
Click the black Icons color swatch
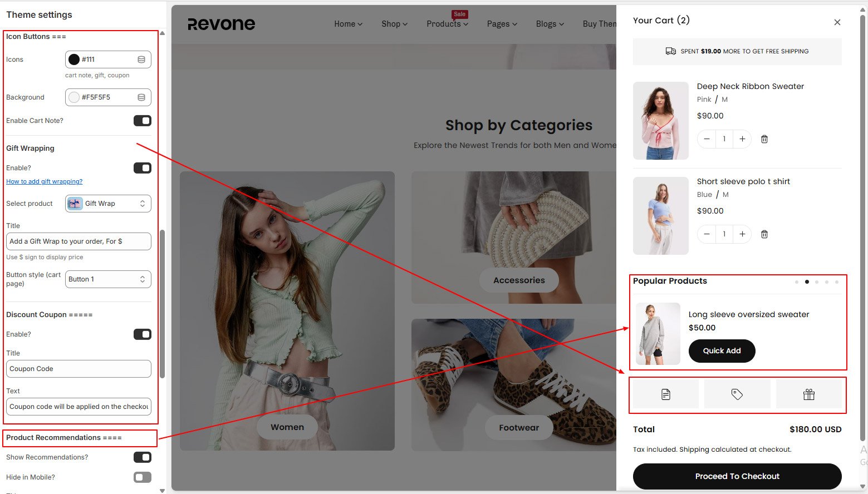tap(74, 60)
